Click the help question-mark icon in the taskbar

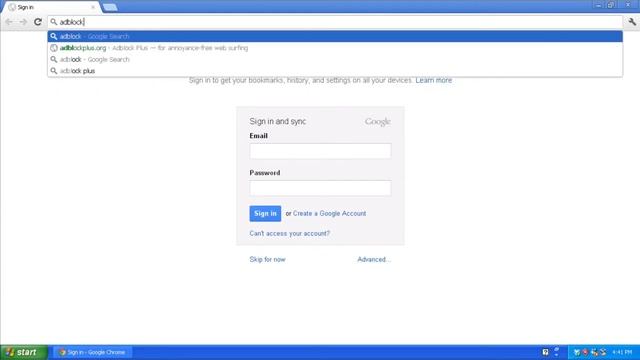click(x=545, y=352)
